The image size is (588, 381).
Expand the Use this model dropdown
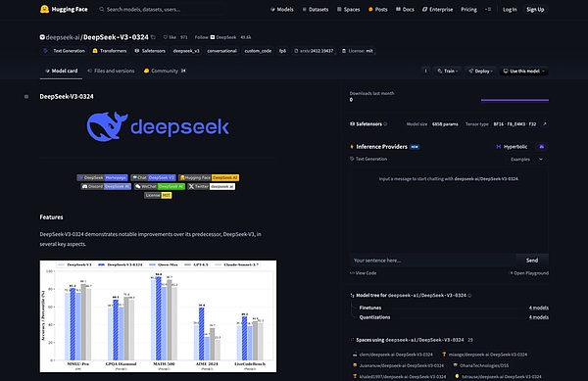[524, 71]
